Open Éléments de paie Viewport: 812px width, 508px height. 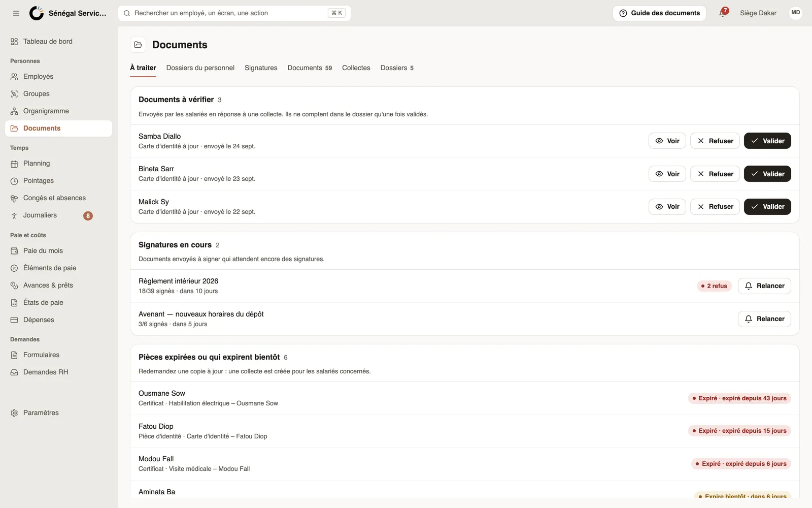tap(58, 268)
